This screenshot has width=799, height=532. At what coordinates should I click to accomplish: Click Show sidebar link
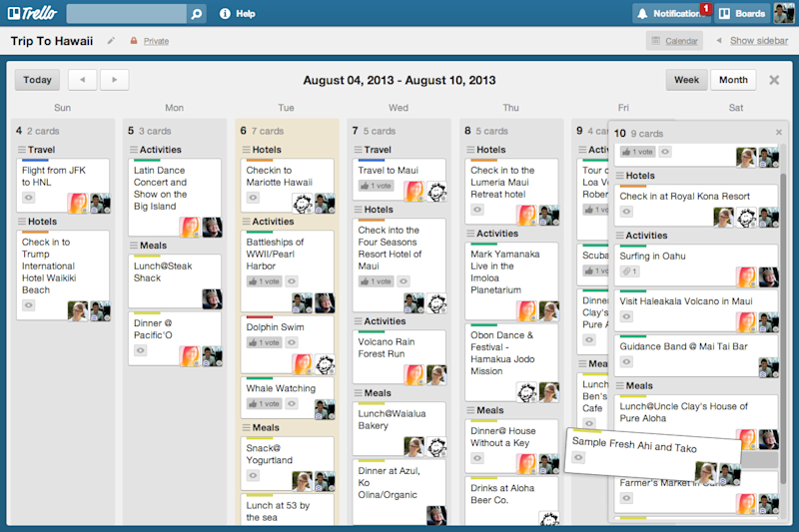pos(759,41)
